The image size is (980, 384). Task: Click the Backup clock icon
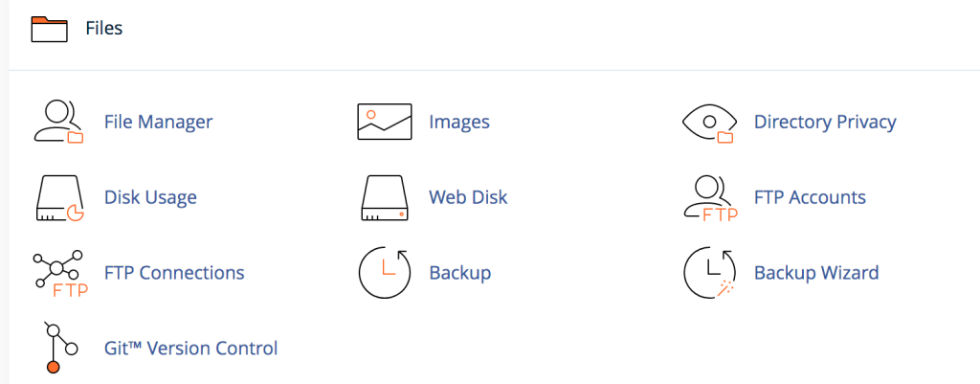pyautogui.click(x=384, y=273)
